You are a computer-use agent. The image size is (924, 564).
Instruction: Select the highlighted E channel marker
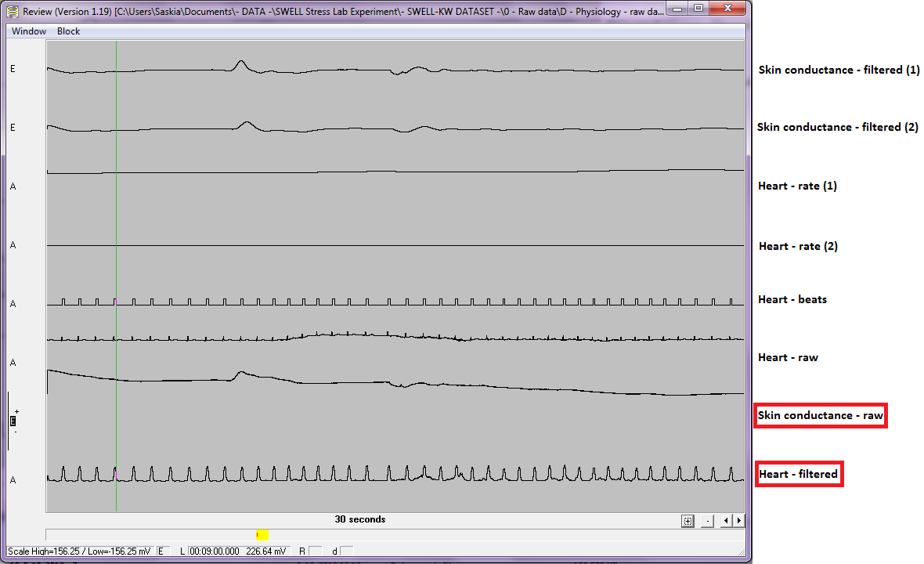pyautogui.click(x=13, y=421)
